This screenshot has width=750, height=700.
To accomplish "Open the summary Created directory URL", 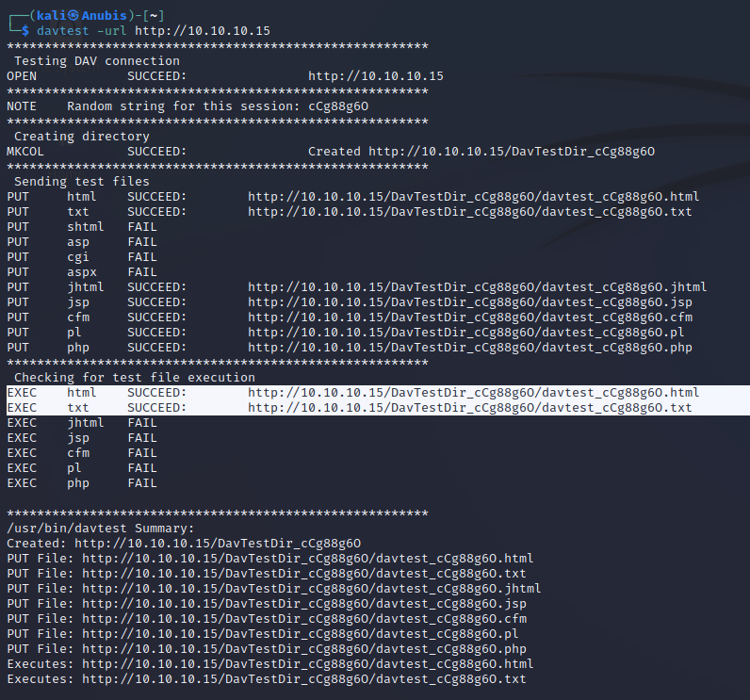I will pyautogui.click(x=217, y=543).
